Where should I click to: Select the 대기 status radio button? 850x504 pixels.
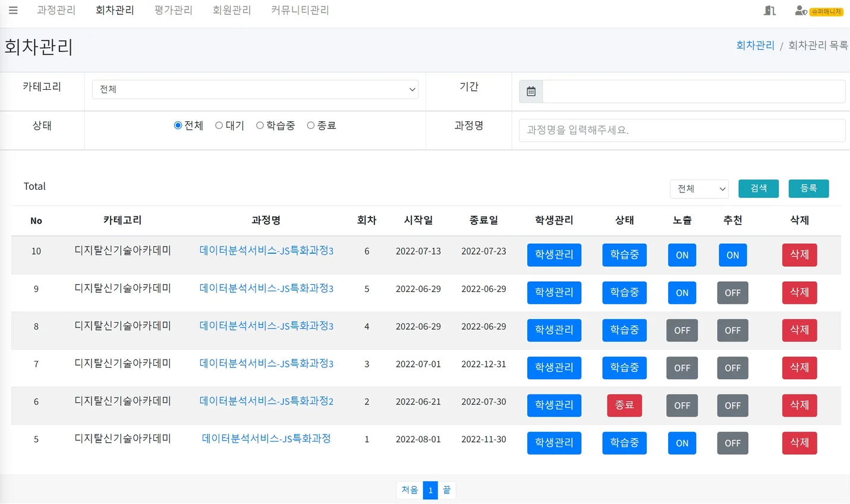pos(219,125)
